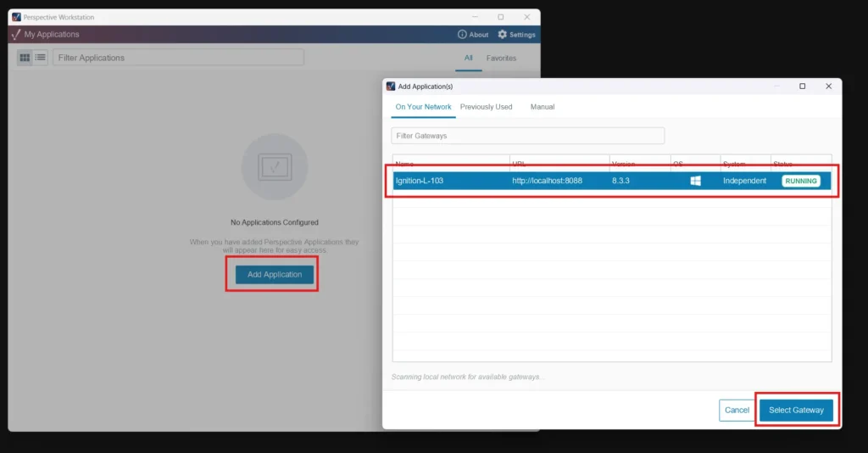
Task: Click the Add Application(s) dialog logo icon
Action: click(x=391, y=87)
